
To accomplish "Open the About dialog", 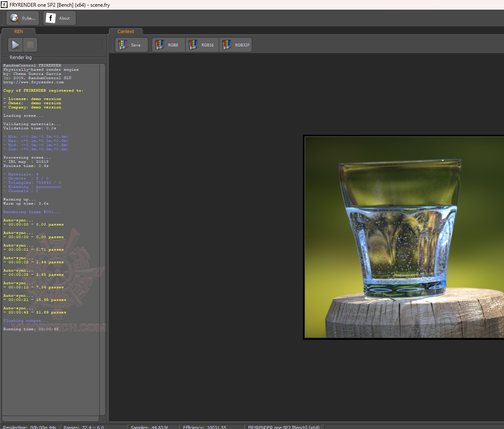I will pyautogui.click(x=59, y=18).
